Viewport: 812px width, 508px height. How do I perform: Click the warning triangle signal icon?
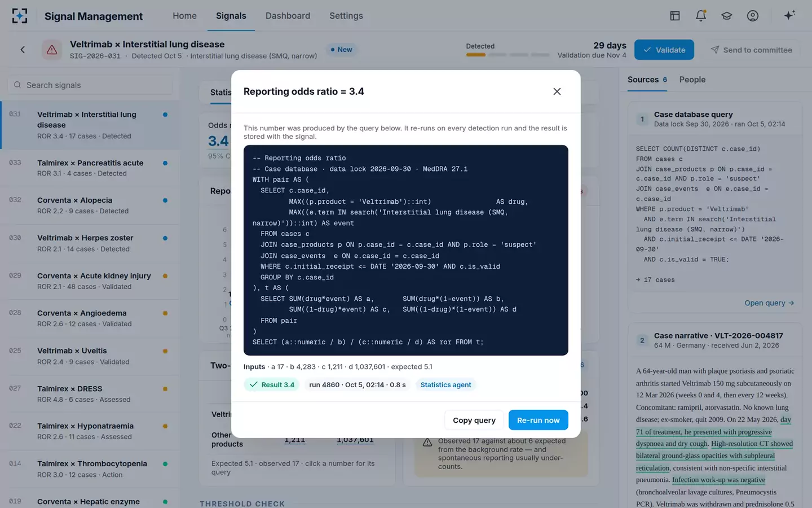coord(52,50)
